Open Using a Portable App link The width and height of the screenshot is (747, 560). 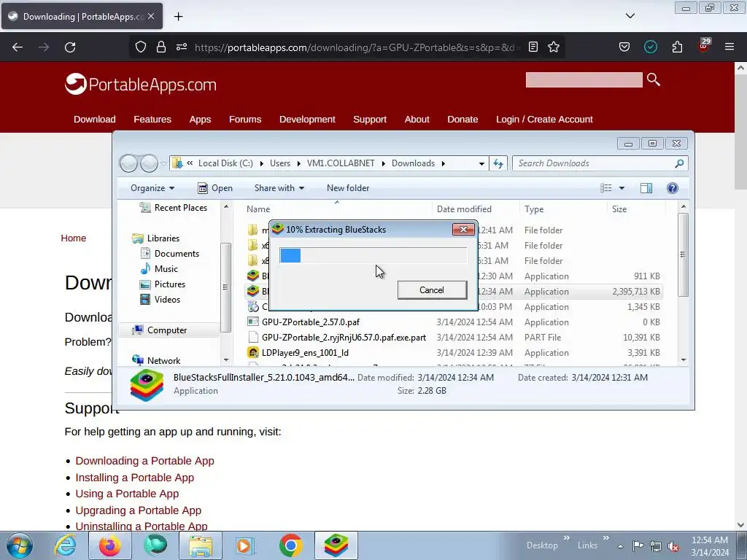pyautogui.click(x=127, y=494)
